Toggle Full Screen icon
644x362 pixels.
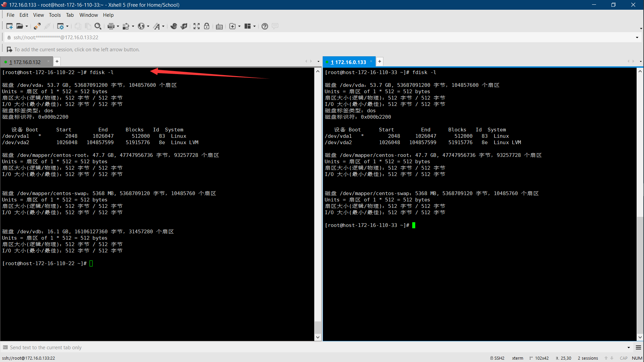pos(197,26)
